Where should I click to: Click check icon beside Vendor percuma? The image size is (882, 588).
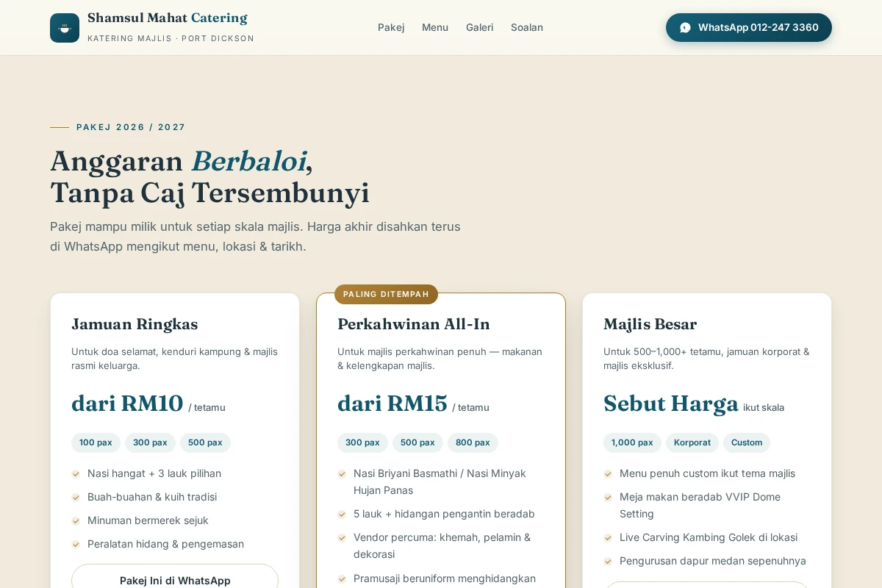(x=342, y=538)
